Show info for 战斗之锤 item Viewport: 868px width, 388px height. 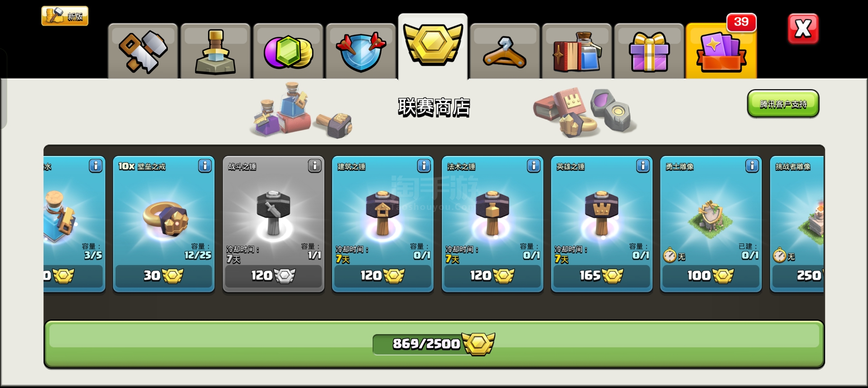(315, 166)
